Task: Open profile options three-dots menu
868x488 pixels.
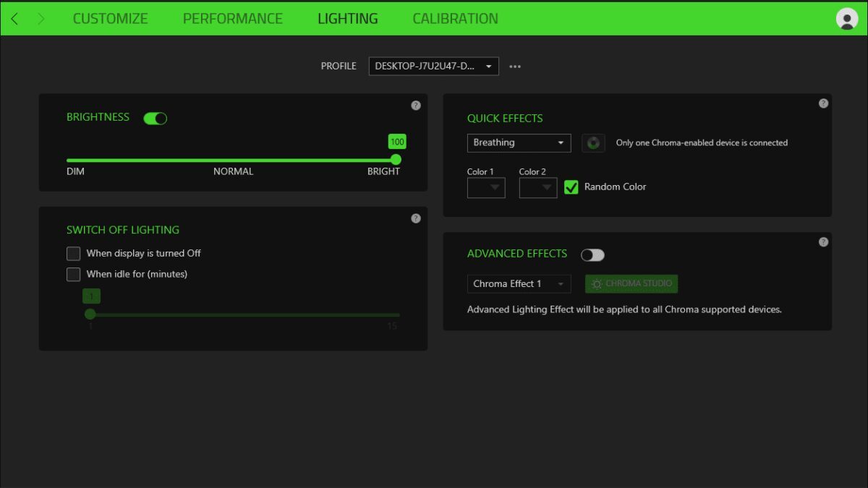Action: [x=515, y=66]
